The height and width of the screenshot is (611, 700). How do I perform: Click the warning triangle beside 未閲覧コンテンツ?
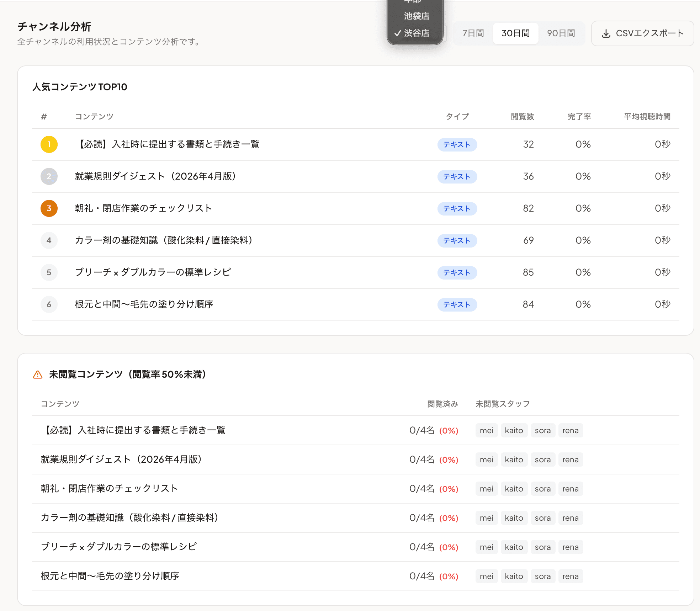click(37, 374)
